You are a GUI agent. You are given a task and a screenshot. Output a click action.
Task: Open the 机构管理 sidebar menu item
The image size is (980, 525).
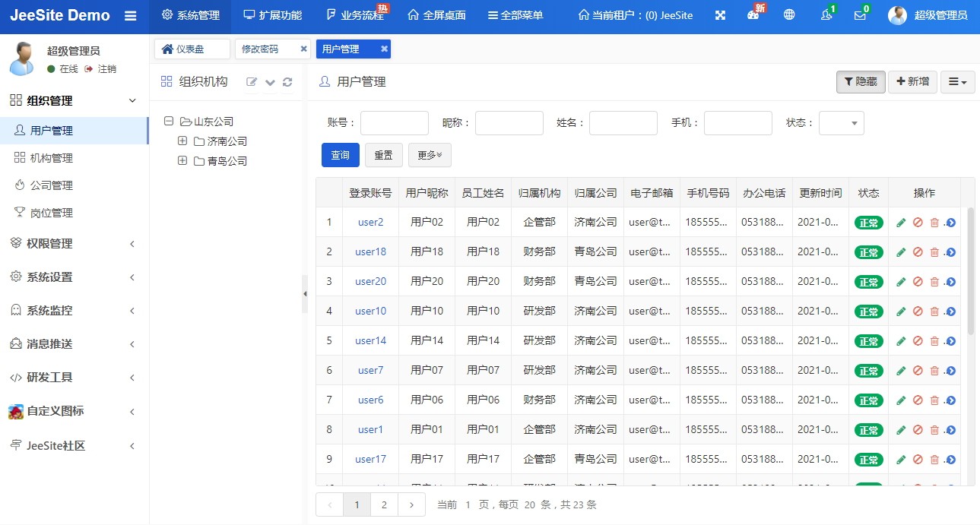[52, 158]
